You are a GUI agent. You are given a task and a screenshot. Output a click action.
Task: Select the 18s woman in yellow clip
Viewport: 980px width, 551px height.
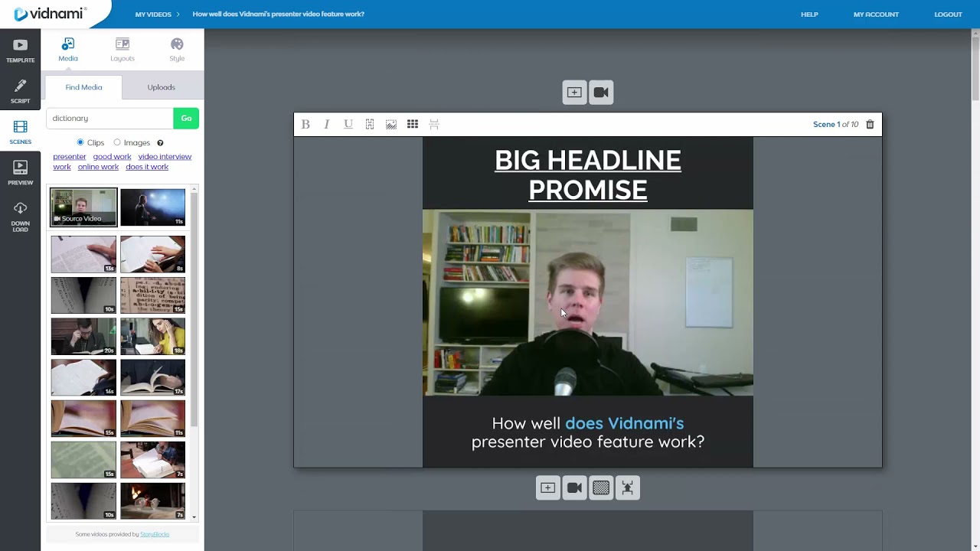152,337
